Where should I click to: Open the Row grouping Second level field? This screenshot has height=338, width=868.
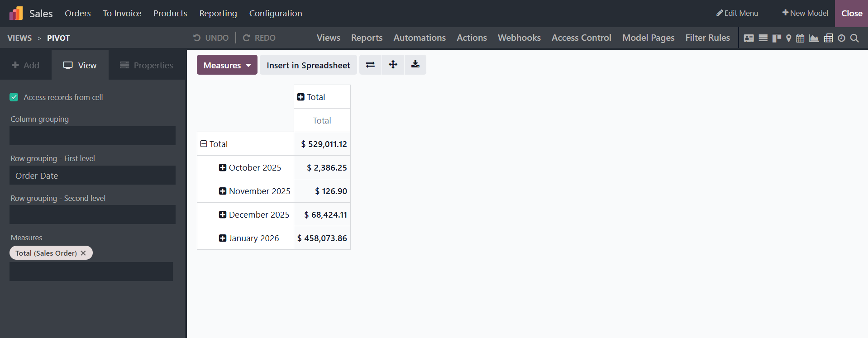[x=92, y=214]
